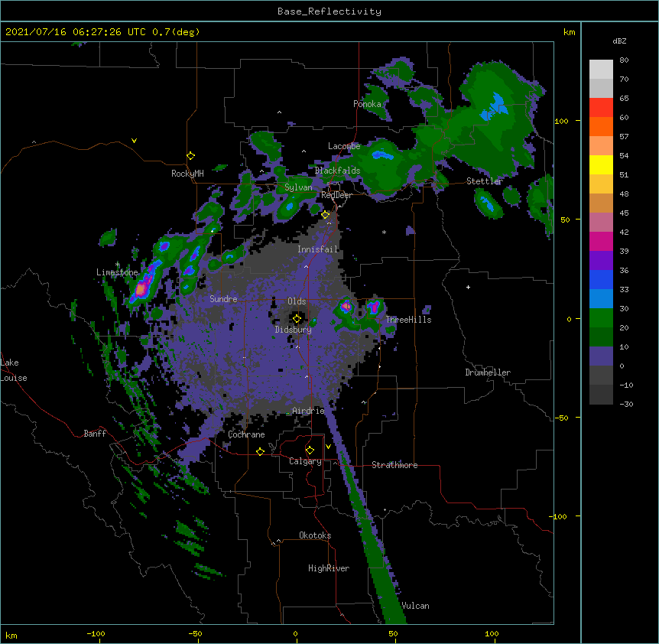Click the yellow V marker northwest of RockyMH
This screenshot has width=659, height=644.
tap(134, 141)
